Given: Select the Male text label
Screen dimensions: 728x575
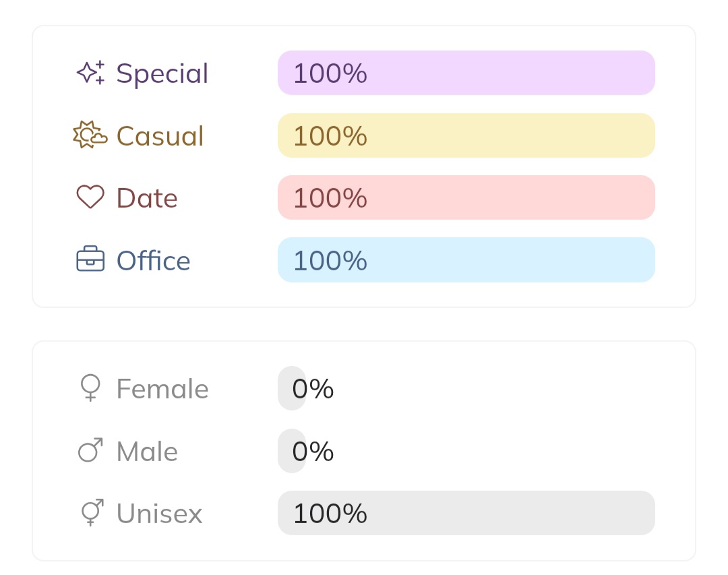Looking at the screenshot, I should coord(147,451).
